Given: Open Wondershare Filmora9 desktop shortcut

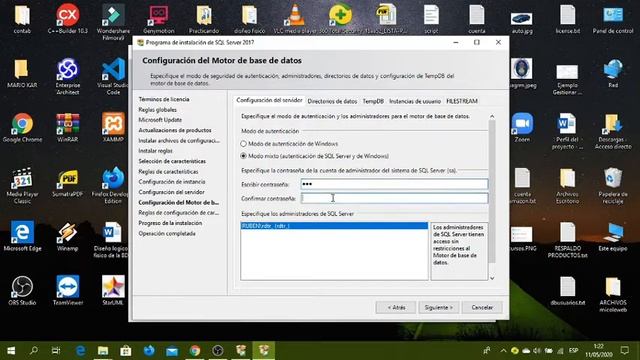Looking at the screenshot, I should pyautogui.click(x=113, y=22).
